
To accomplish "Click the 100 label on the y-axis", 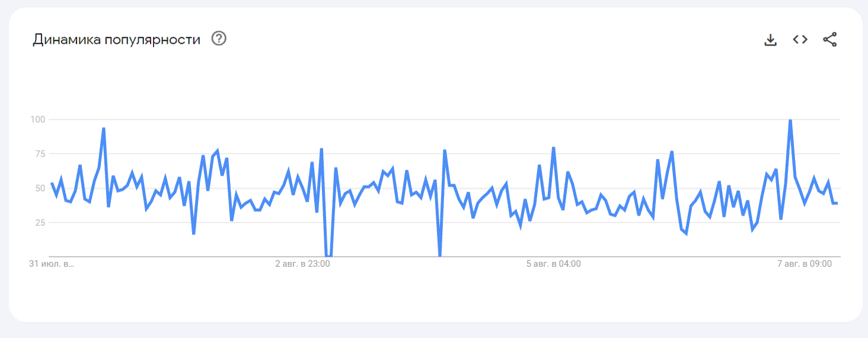I will (38, 119).
